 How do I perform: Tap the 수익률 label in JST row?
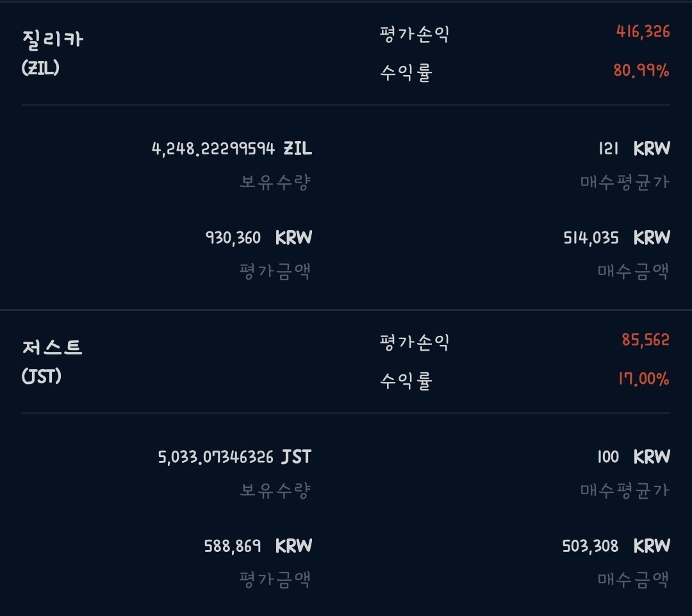coord(406,381)
